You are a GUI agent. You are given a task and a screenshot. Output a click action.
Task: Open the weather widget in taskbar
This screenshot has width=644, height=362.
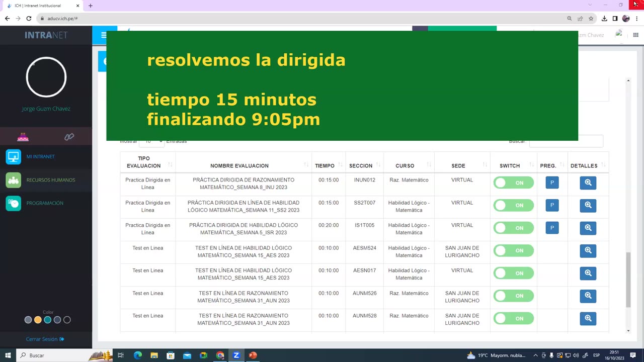[496, 355]
